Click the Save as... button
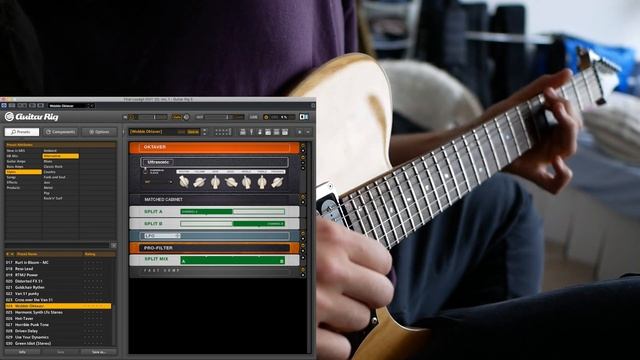 point(98,352)
